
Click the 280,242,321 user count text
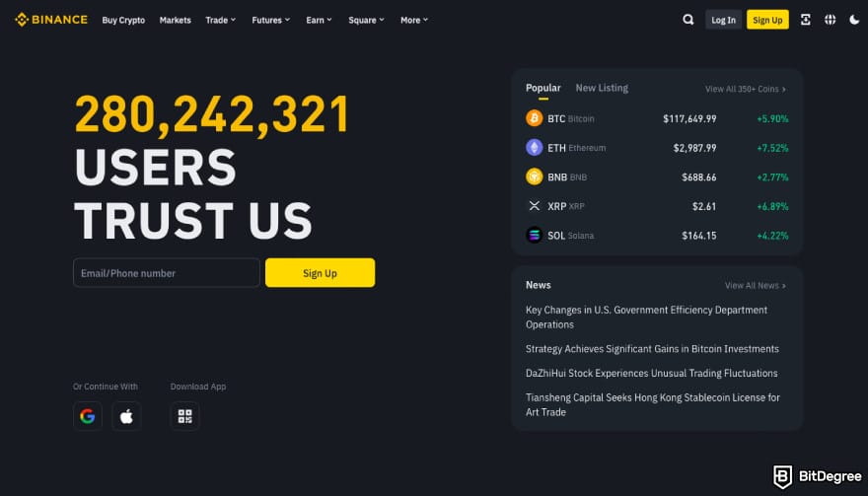(212, 114)
